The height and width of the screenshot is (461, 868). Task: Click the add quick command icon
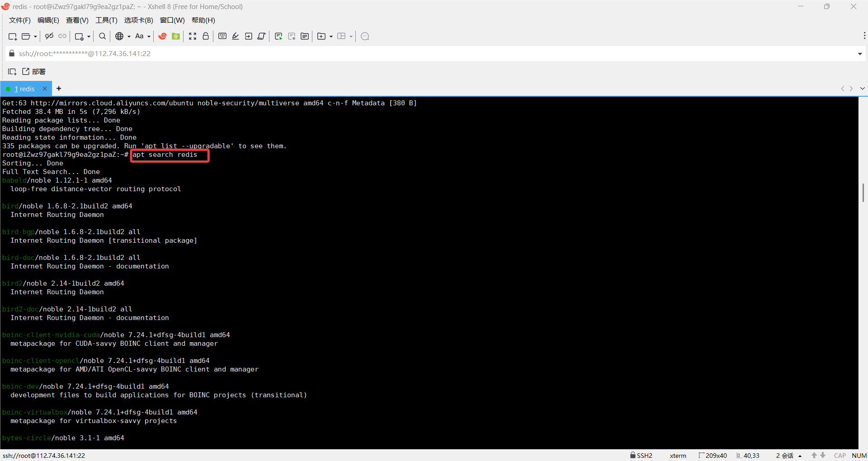coord(12,71)
